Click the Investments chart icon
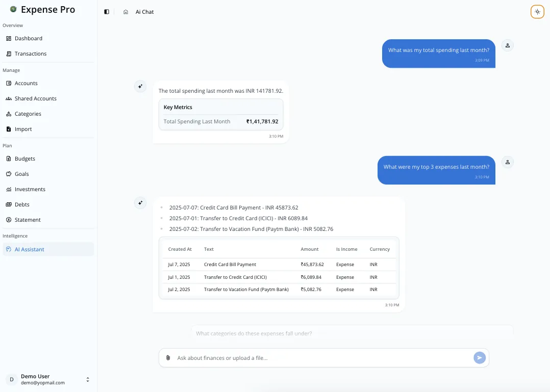The image size is (550, 392). 9,189
